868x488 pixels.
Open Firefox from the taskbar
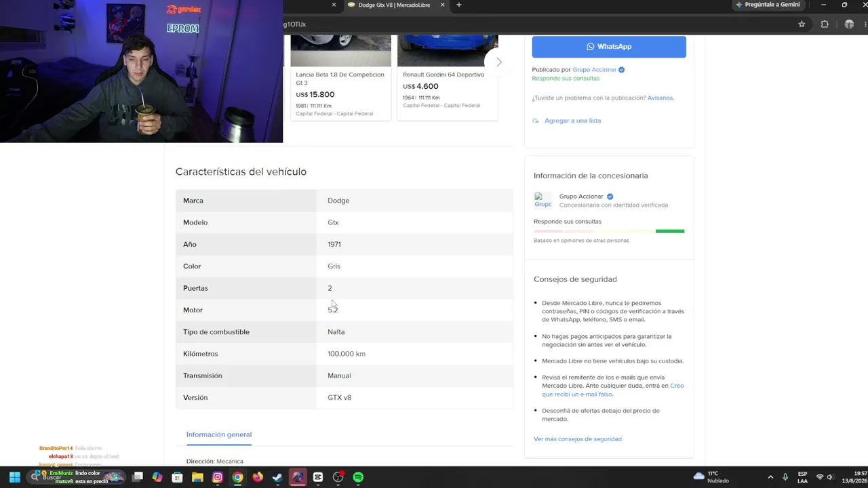click(258, 477)
